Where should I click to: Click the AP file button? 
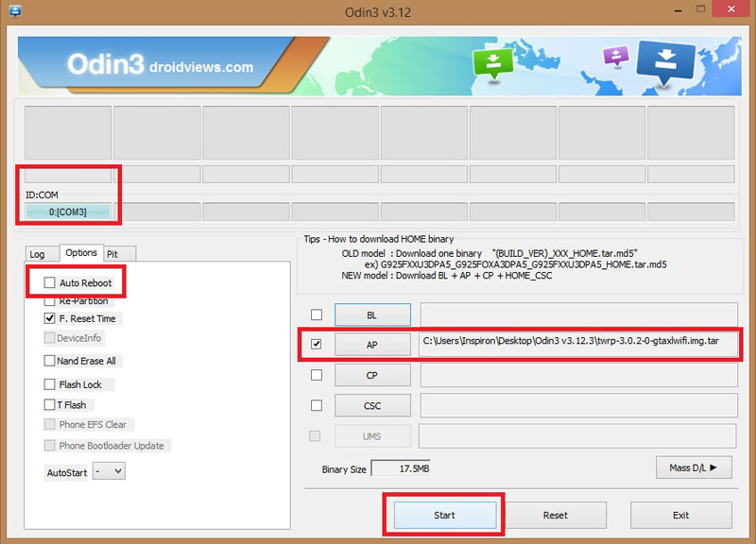click(x=372, y=345)
